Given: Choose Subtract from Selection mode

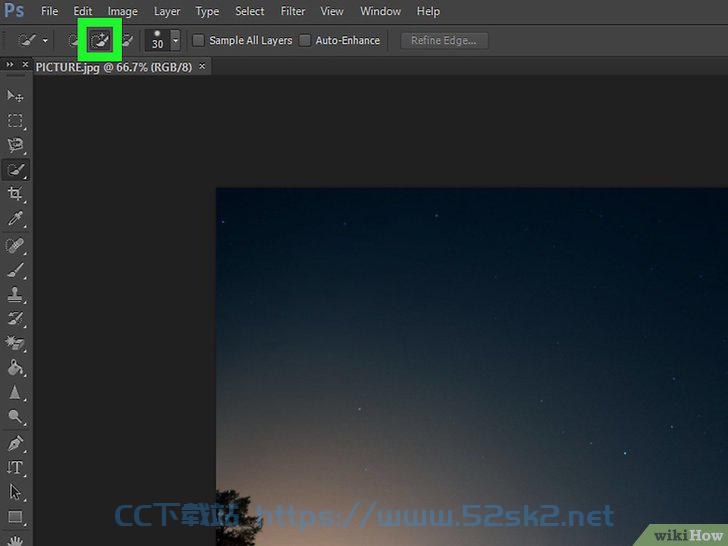Looking at the screenshot, I should point(126,41).
